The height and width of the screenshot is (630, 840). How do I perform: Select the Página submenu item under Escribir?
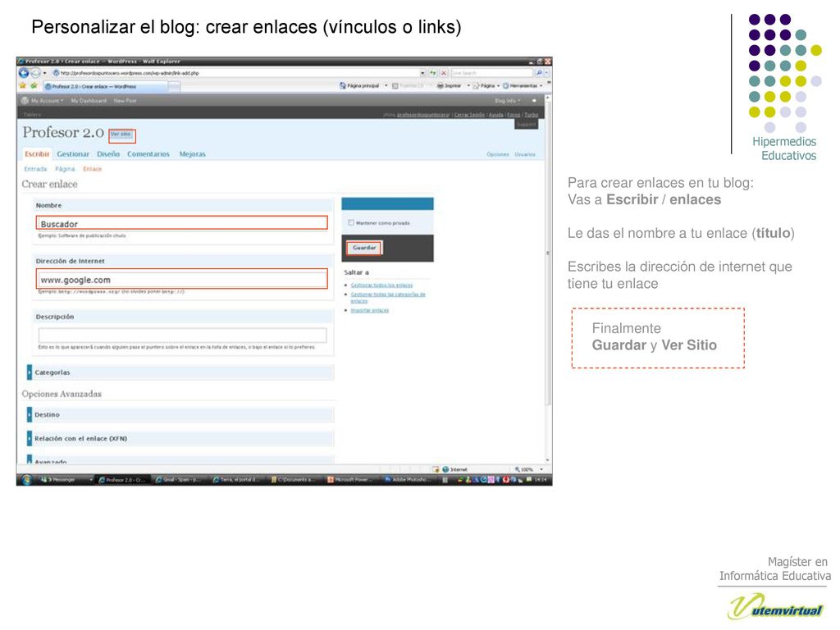pyautogui.click(x=65, y=169)
